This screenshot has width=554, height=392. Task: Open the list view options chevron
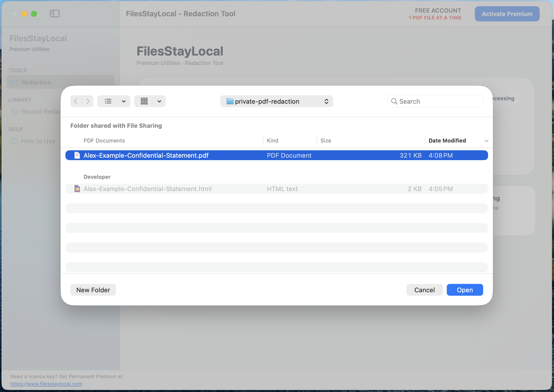[x=124, y=101]
